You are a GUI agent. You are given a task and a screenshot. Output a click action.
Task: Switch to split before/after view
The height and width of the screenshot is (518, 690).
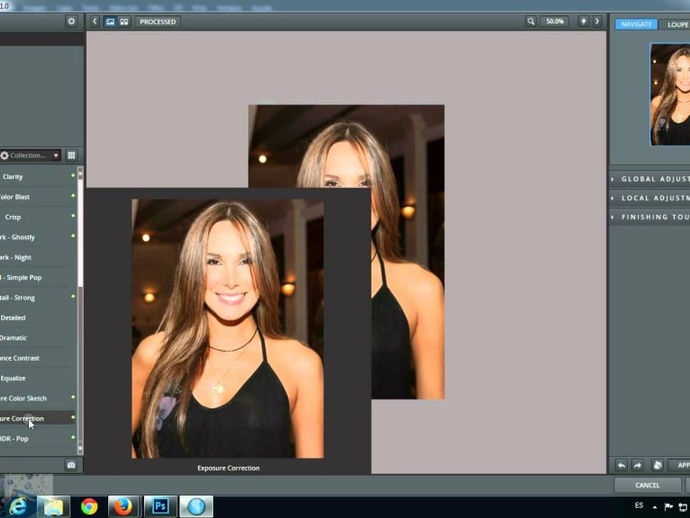click(124, 22)
